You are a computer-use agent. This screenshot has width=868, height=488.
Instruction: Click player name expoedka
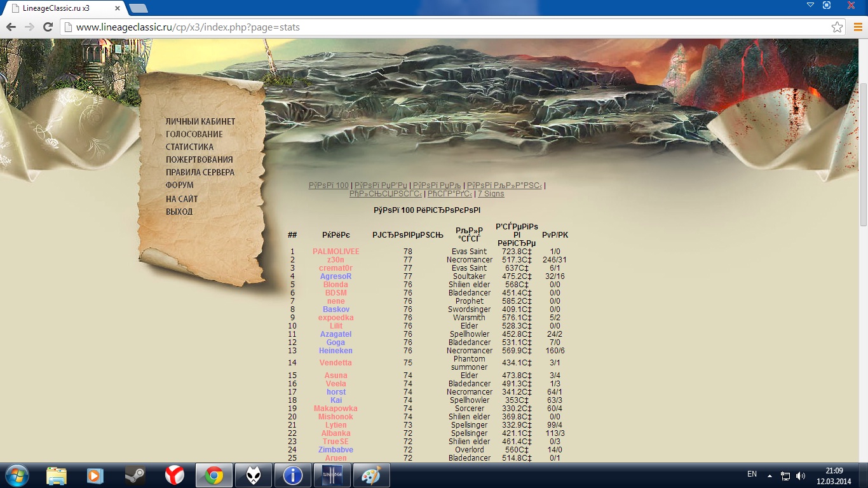[x=336, y=318]
